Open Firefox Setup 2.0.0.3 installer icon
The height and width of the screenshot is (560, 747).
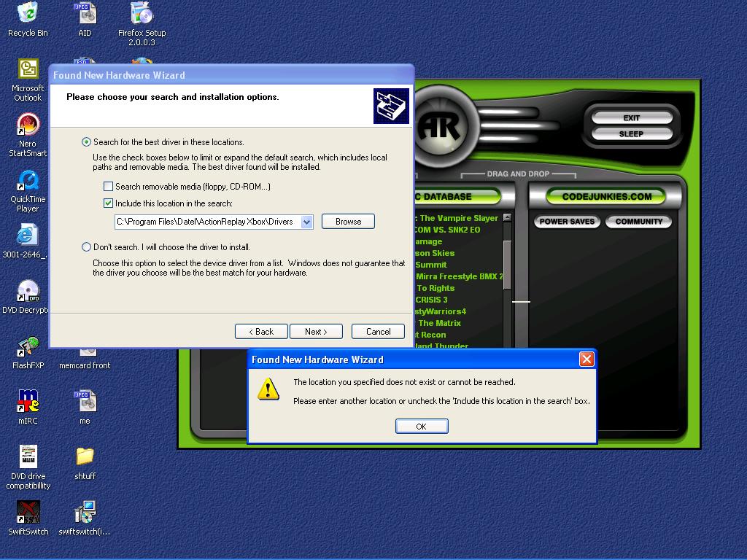tap(142, 15)
